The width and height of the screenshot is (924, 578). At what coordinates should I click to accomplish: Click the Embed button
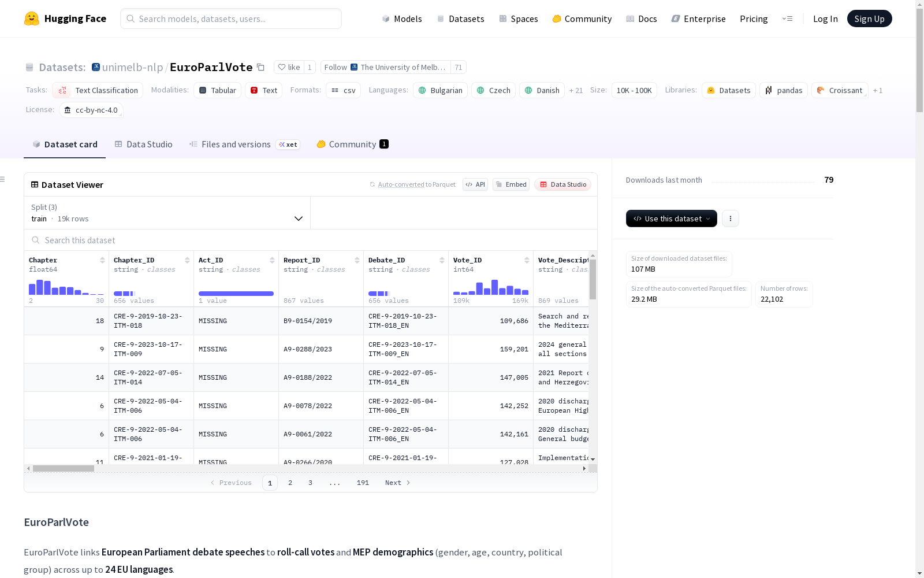[x=511, y=184]
